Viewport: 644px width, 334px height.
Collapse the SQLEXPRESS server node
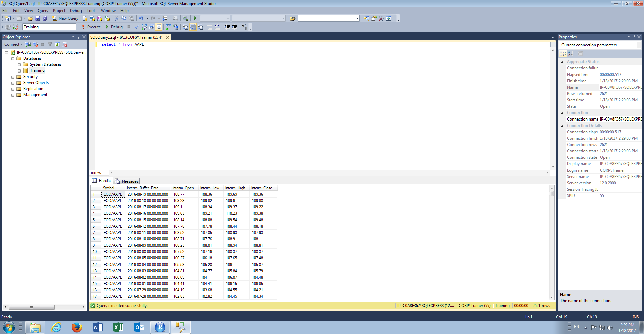(x=6, y=53)
